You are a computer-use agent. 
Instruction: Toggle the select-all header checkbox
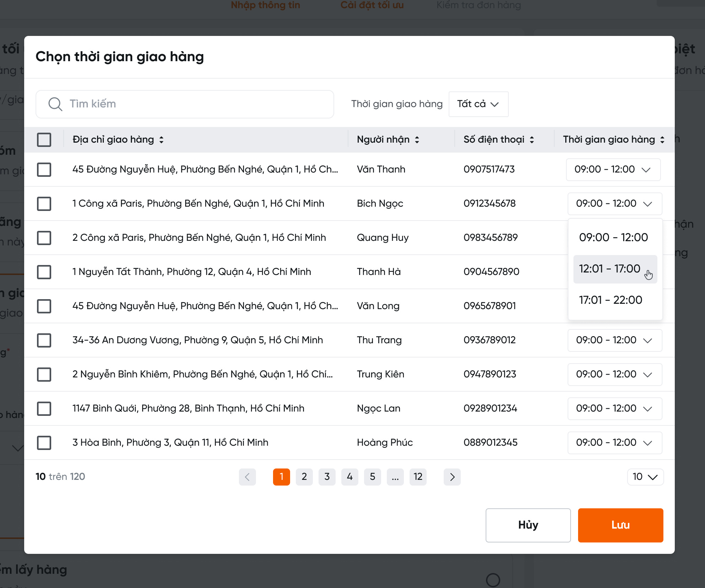pos(44,140)
